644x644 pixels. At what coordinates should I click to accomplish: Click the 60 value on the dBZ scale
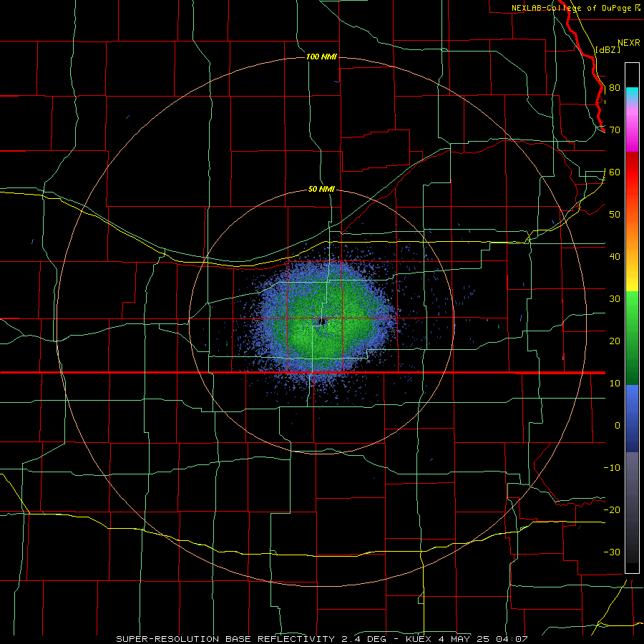pyautogui.click(x=615, y=172)
